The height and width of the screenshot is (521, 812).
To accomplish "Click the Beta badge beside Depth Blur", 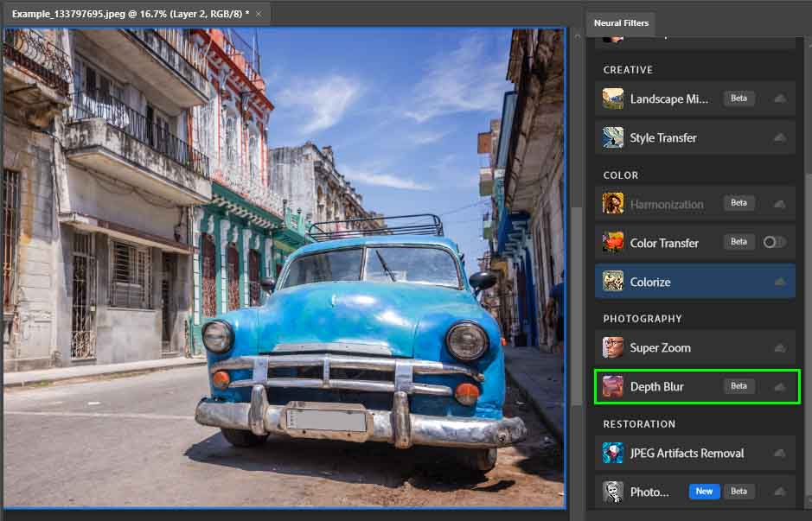I will click(x=738, y=386).
